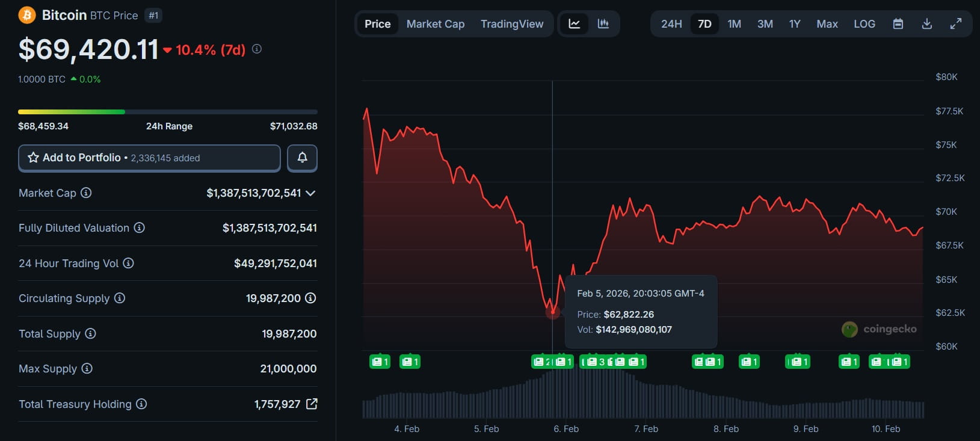Click the 24h Range progress bar
Image resolution: width=980 pixels, height=441 pixels.
click(x=167, y=112)
